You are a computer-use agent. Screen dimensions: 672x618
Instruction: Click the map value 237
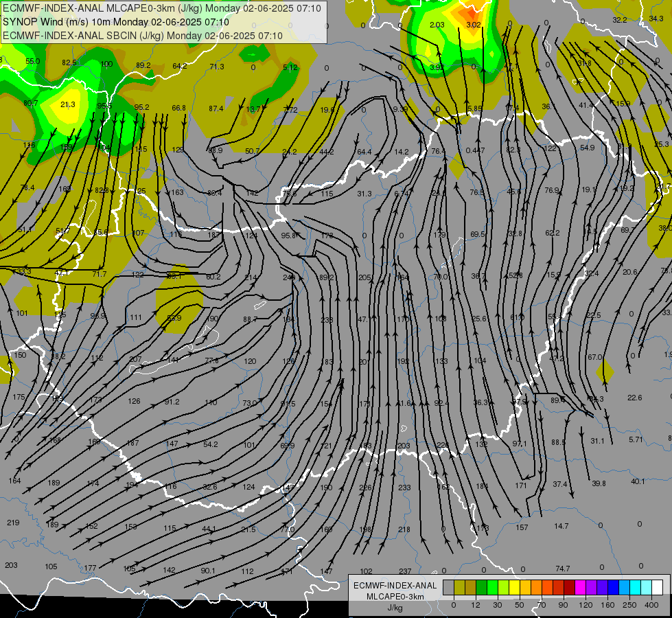point(405,571)
